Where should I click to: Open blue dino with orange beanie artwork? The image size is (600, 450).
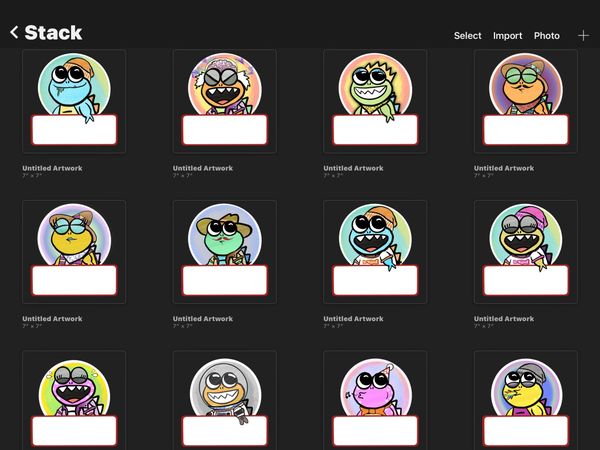click(x=74, y=101)
